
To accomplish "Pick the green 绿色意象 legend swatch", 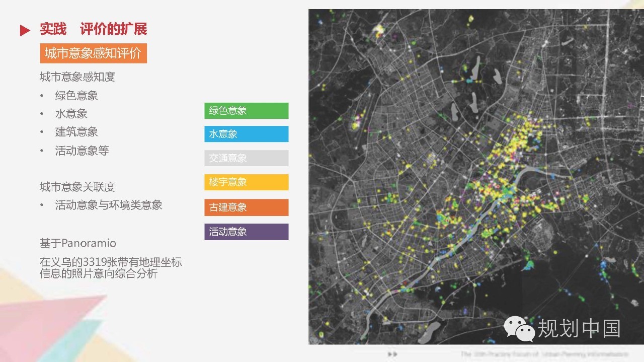I will coord(247,111).
